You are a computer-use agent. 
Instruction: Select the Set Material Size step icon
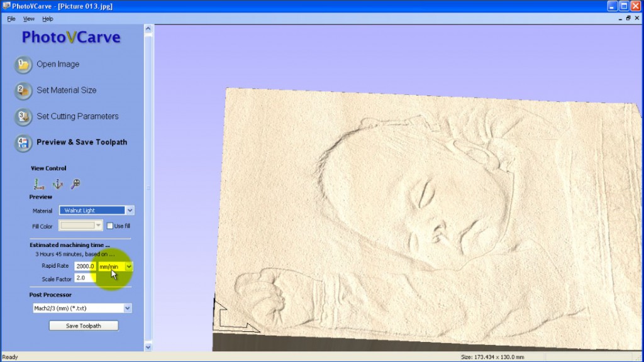23,91
